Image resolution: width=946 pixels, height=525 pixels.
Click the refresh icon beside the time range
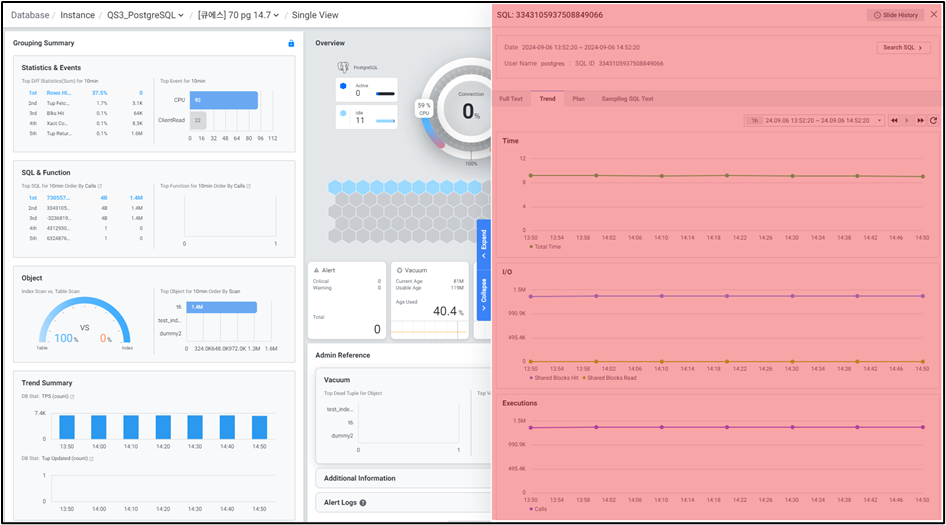coord(933,120)
